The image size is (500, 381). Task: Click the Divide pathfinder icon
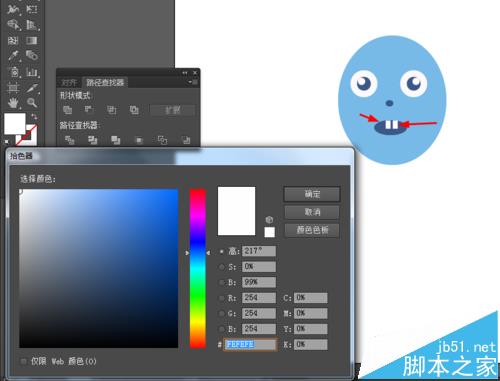click(69, 140)
